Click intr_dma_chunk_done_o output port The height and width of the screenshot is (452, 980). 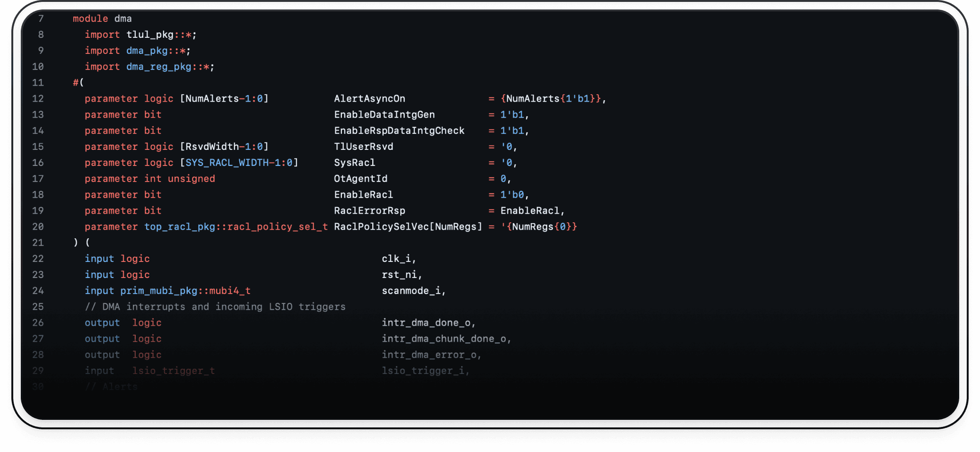[444, 339]
